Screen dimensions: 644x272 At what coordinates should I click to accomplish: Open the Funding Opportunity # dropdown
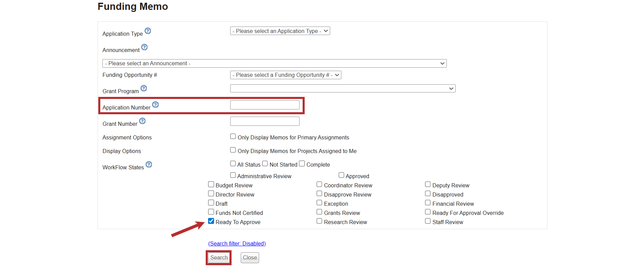coord(285,75)
